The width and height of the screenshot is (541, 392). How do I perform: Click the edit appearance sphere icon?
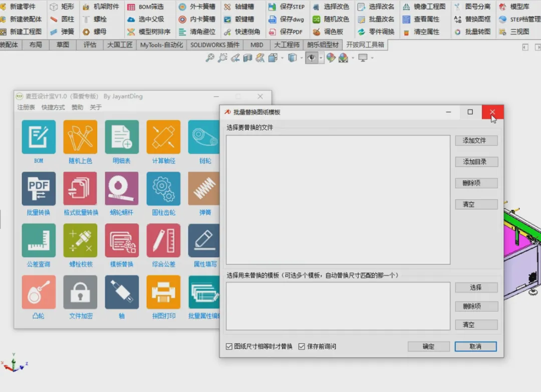[331, 58]
